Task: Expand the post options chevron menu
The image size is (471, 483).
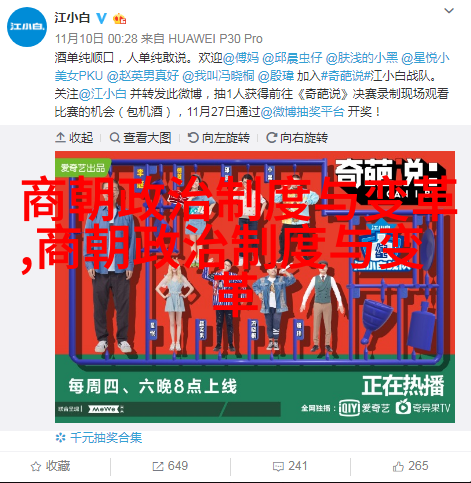Action: tap(449, 11)
